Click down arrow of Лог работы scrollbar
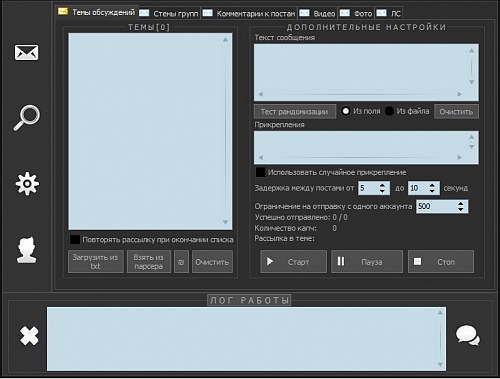 [x=440, y=365]
